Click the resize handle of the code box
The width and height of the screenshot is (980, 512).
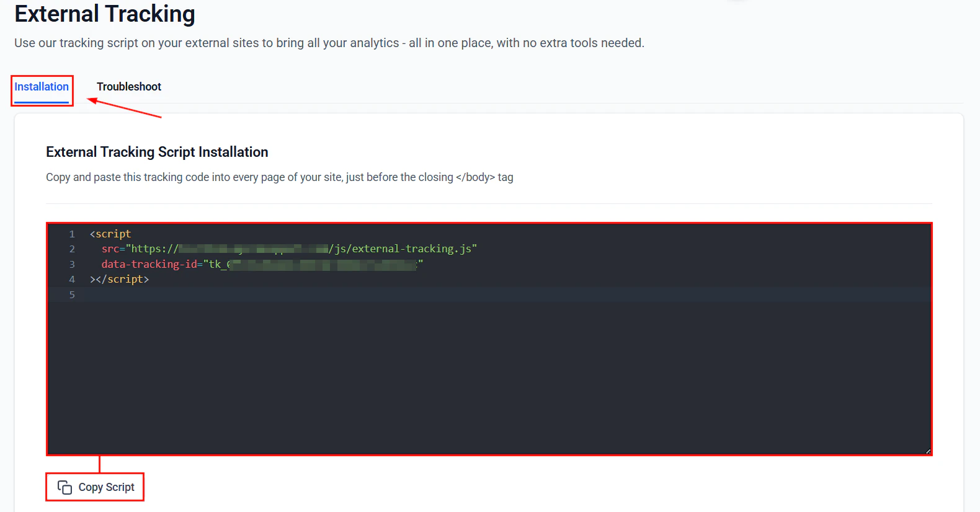click(927, 451)
